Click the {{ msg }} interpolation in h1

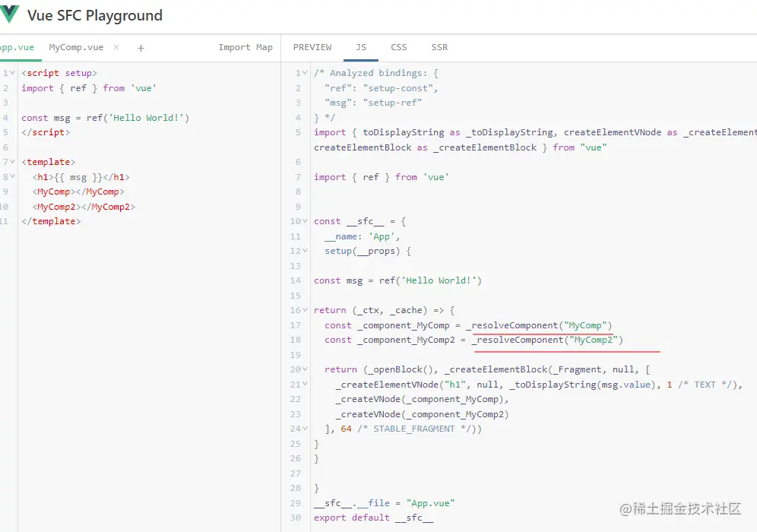tap(78, 177)
